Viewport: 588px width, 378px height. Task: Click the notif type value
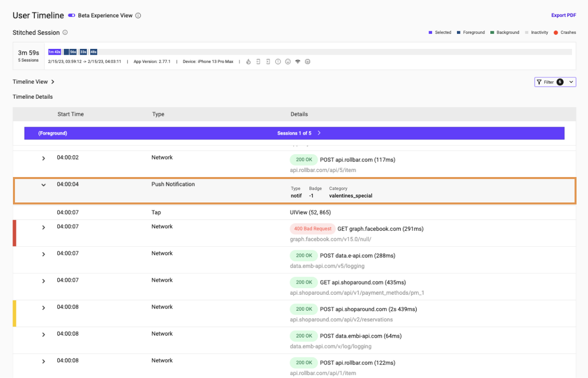pyautogui.click(x=296, y=195)
